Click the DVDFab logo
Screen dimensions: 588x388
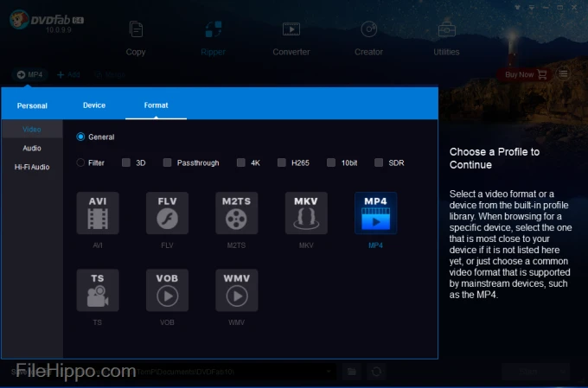[x=47, y=22]
